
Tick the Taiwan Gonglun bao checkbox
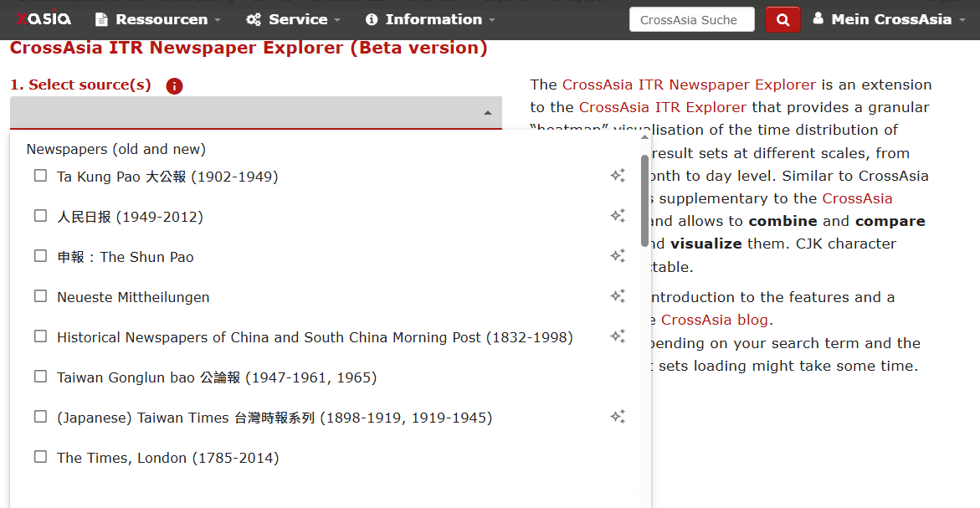40,377
